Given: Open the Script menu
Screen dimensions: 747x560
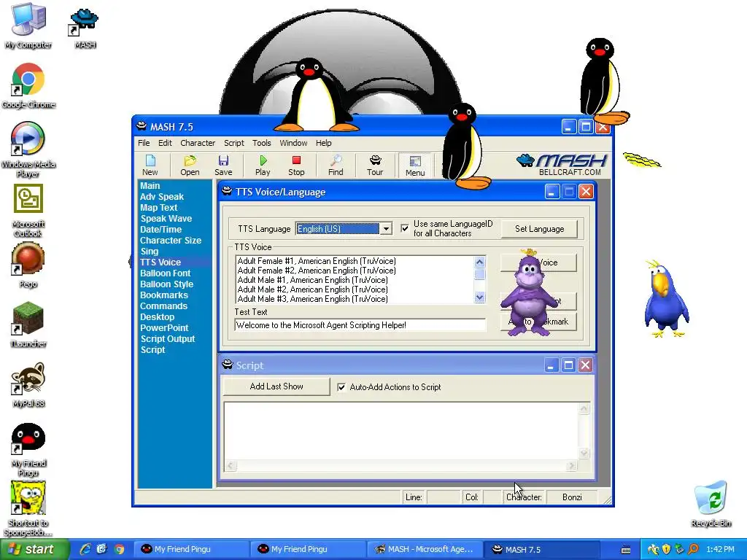Looking at the screenshot, I should coord(234,143).
